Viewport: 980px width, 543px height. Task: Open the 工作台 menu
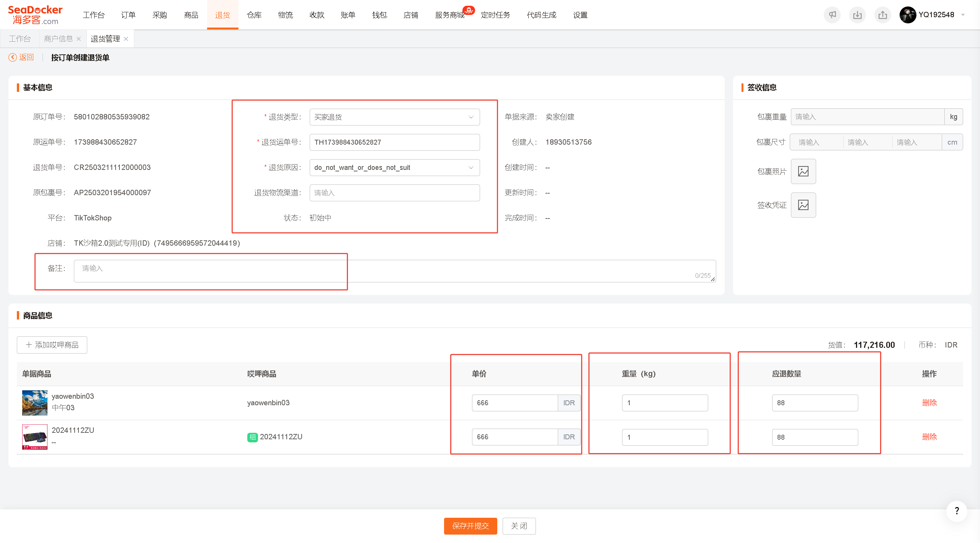(94, 15)
